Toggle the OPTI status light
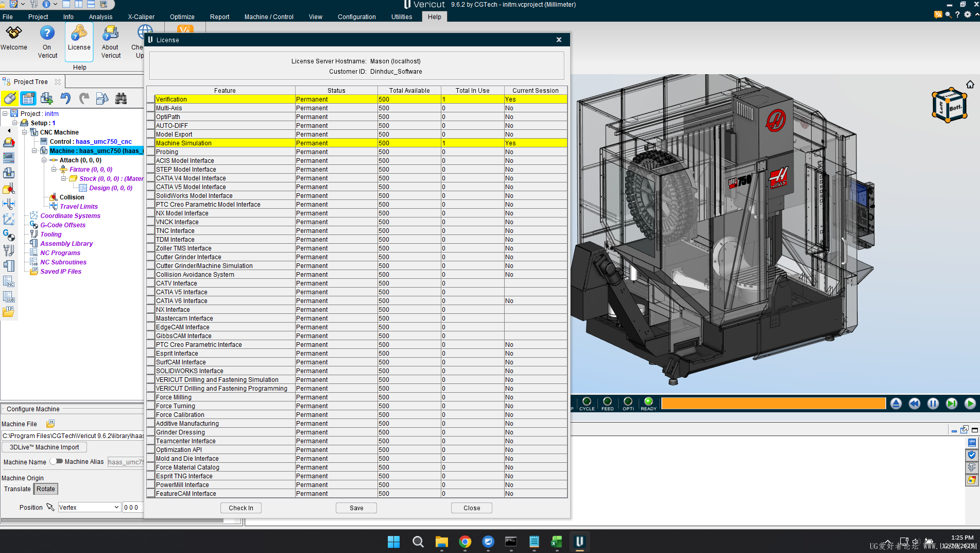Image resolution: width=980 pixels, height=553 pixels. point(628,404)
